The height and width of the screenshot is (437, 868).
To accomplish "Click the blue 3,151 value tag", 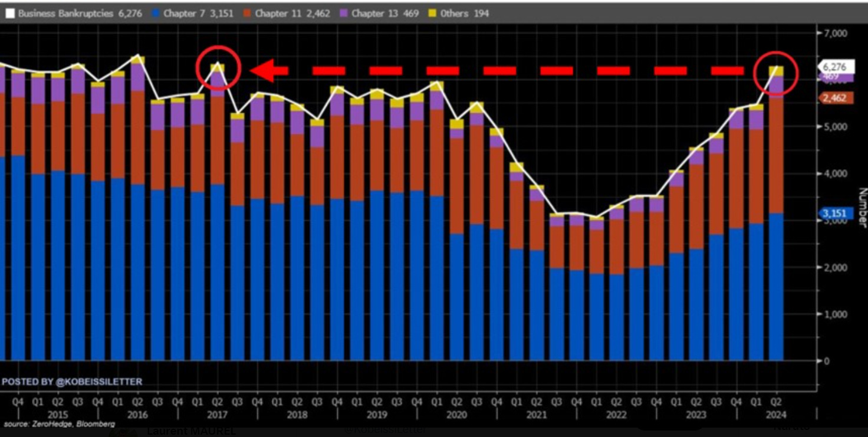I will click(x=836, y=213).
